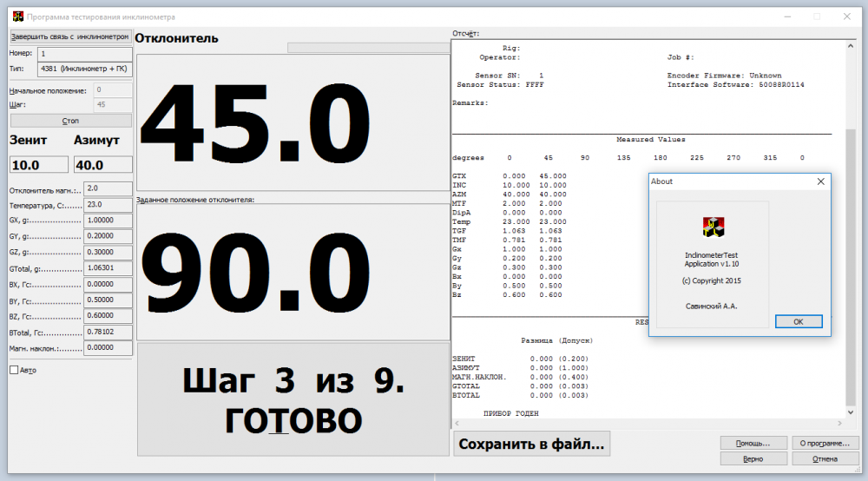The width and height of the screenshot is (868, 481).
Task: Click Температура field 23.0
Action: pos(108,205)
